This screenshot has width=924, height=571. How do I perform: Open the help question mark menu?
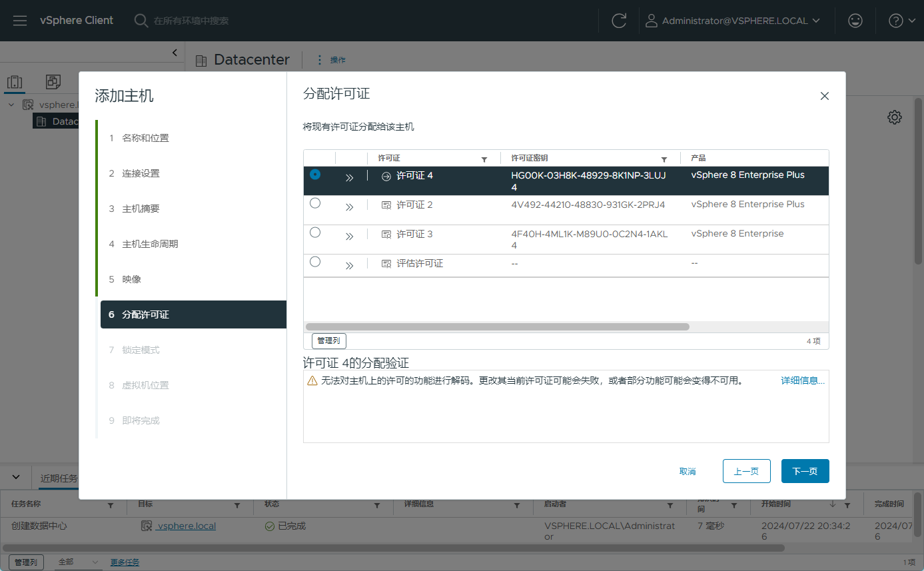coord(902,21)
